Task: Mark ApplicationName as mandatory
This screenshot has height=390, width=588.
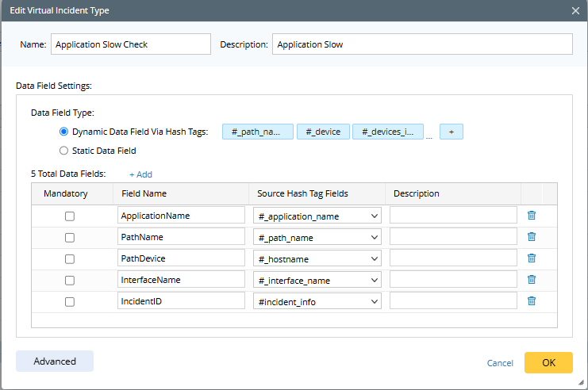Action: (70, 216)
